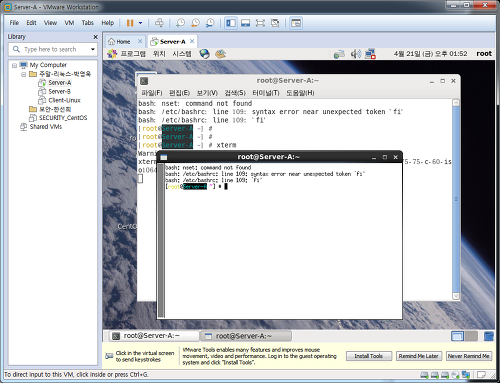This screenshot has height=383, width=500.
Task: Take a snapshot of the VM
Action: point(180,23)
